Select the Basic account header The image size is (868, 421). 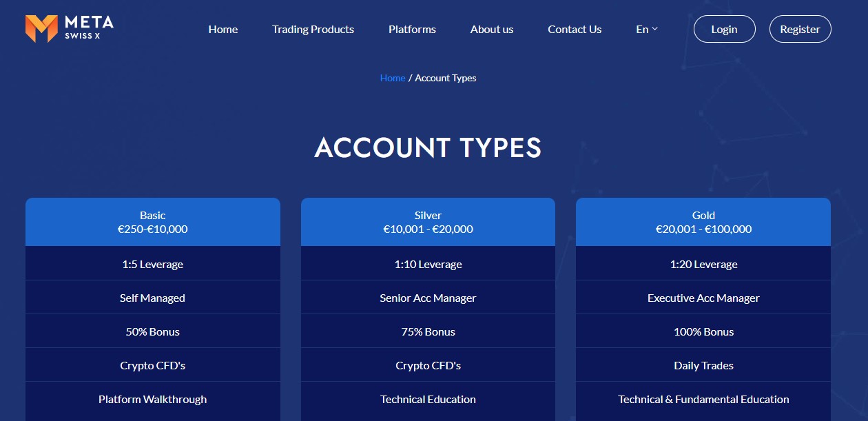tap(153, 222)
